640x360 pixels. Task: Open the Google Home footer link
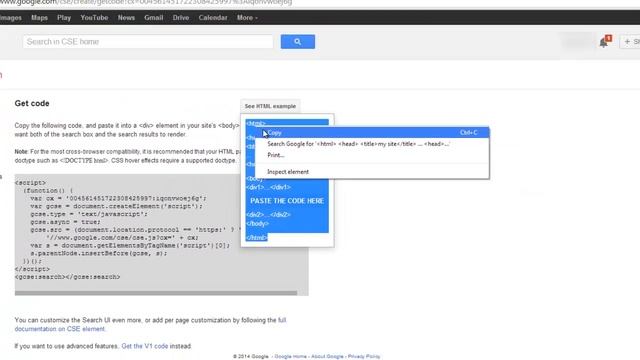(290, 356)
